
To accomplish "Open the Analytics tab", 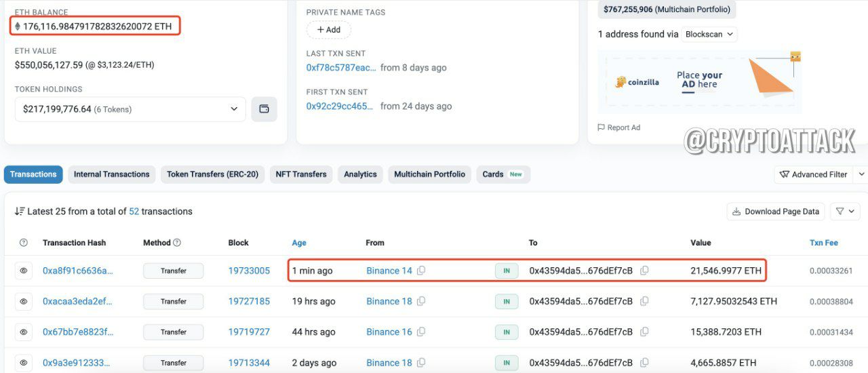I will [360, 174].
